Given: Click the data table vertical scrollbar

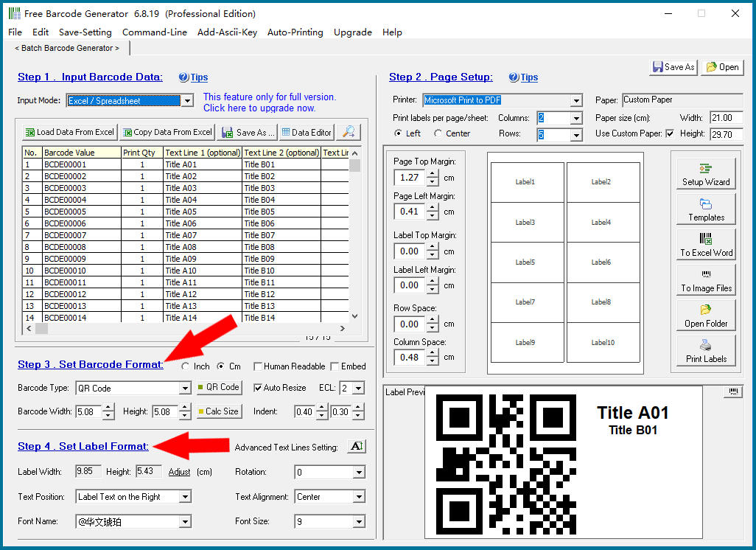Looking at the screenshot, I should (355, 234).
